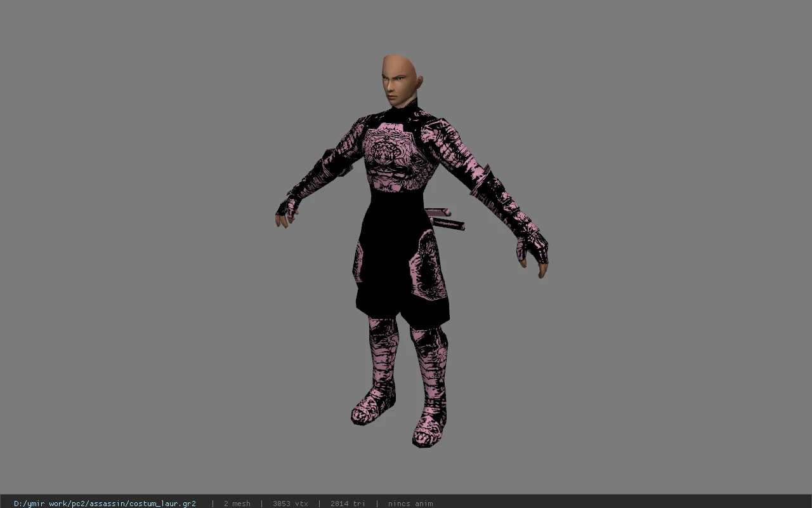This screenshot has height=508, width=812.
Task: Click the '2814 tri' triangle count
Action: 348,504
